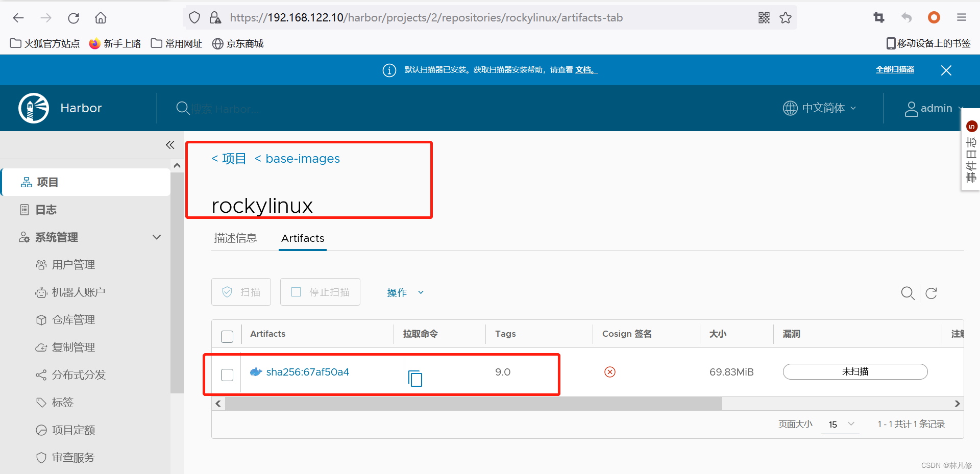
Task: Open the browser home page icon
Action: [x=101, y=18]
